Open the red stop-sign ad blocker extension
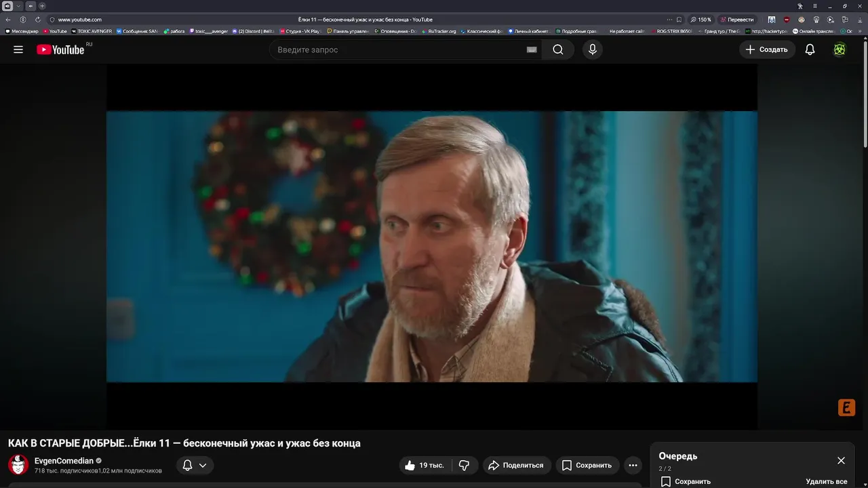This screenshot has height=488, width=868. pyautogui.click(x=787, y=20)
